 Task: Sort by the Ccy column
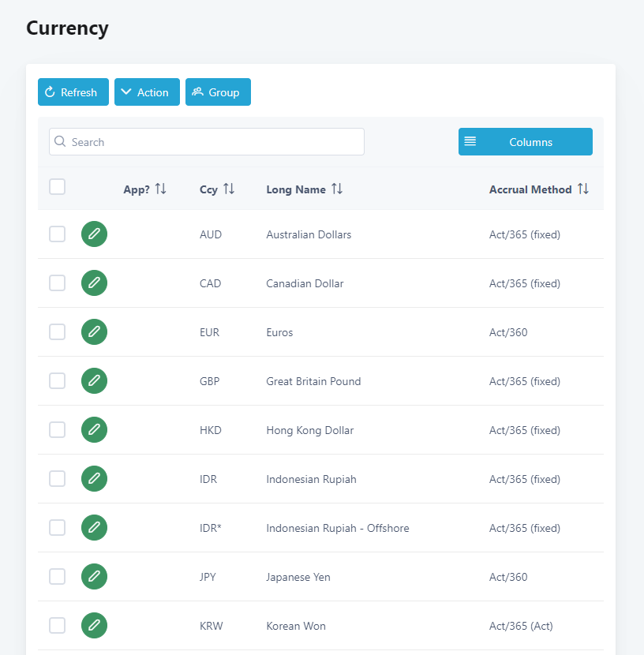(x=228, y=189)
